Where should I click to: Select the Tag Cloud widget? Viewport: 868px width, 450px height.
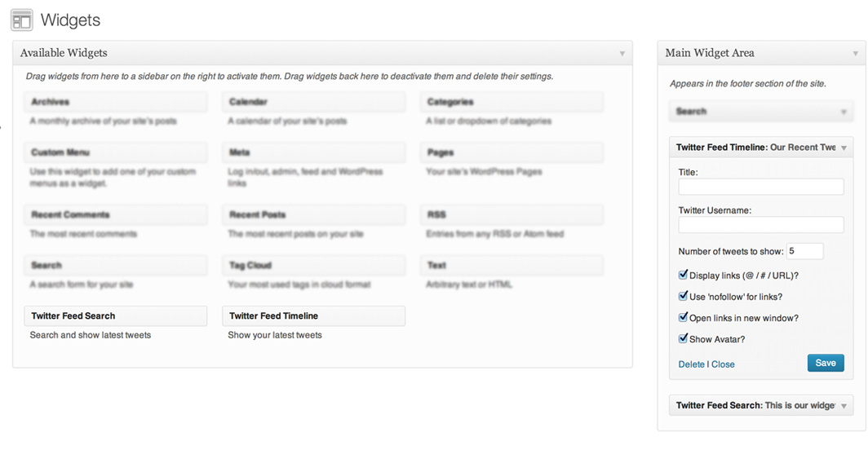(313, 266)
